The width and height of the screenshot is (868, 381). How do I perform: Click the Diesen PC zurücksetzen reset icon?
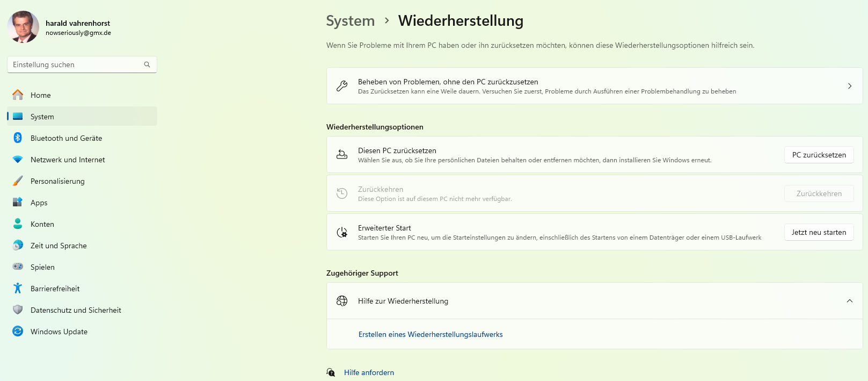tap(342, 155)
